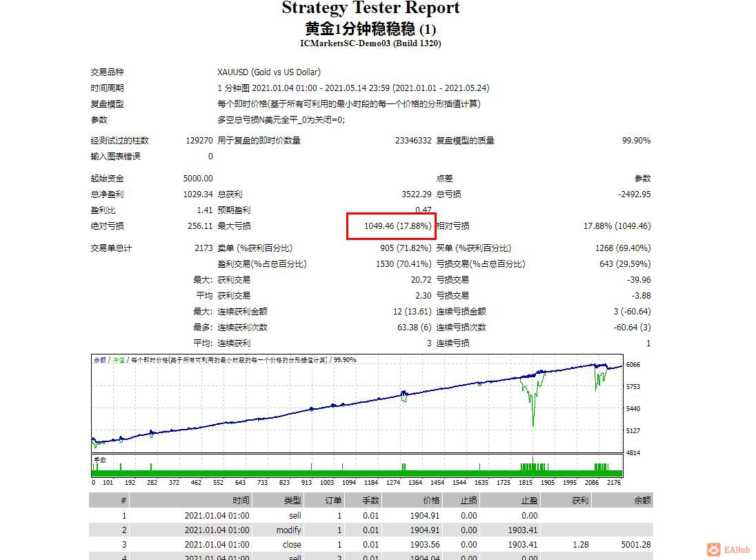Click the gross loss value -2492.95
756x560 pixels.
click(635, 194)
